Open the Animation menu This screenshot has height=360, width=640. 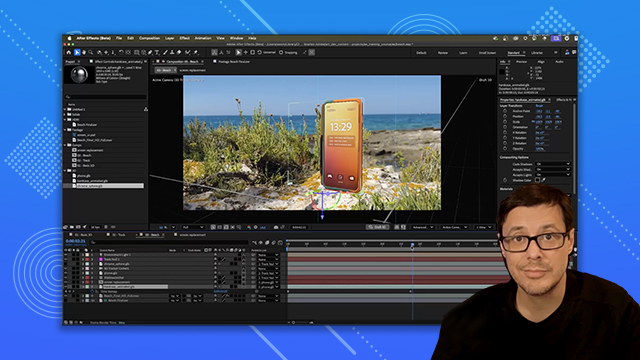[203, 38]
